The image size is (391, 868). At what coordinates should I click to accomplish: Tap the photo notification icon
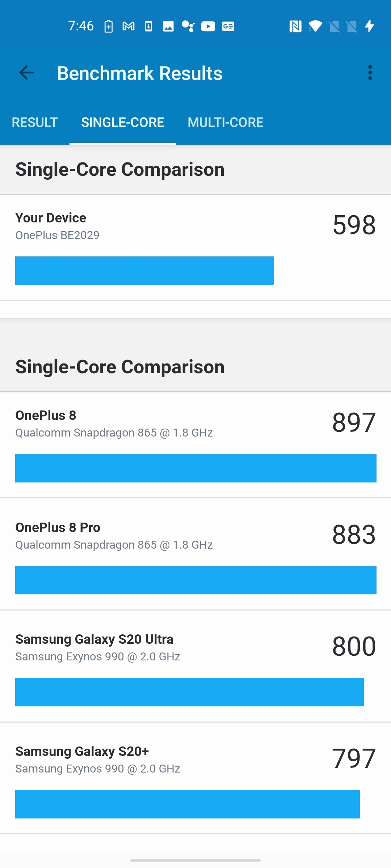[x=168, y=26]
